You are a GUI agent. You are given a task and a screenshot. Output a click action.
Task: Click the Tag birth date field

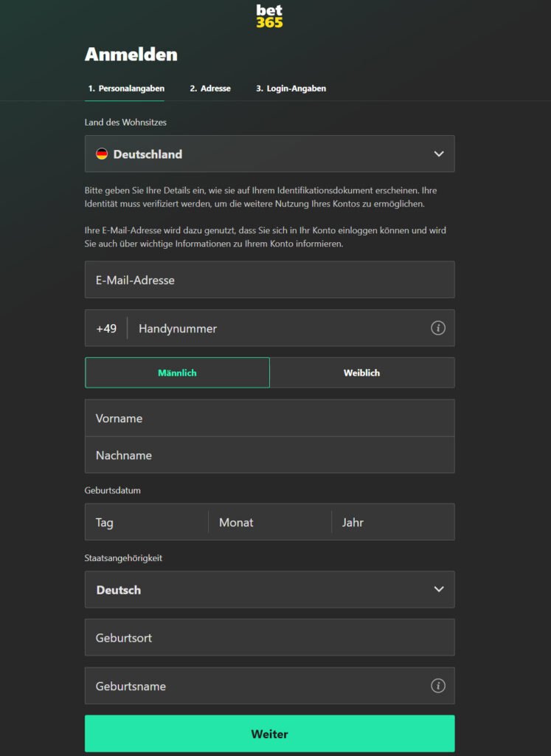point(146,523)
